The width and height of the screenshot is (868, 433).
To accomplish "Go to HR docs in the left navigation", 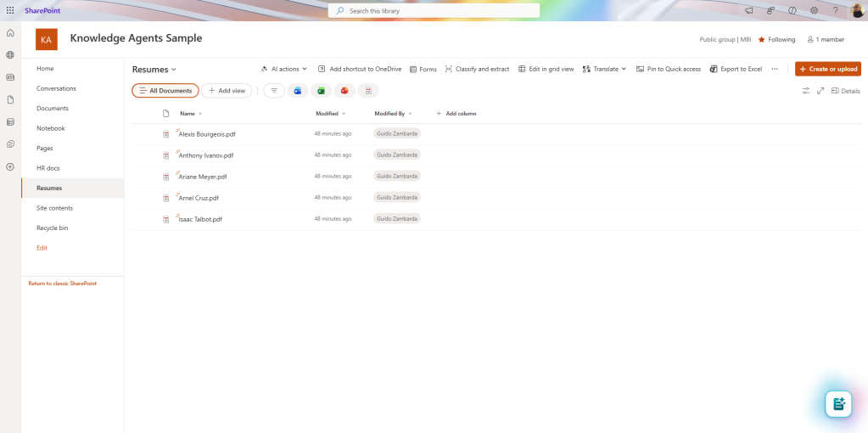I will 48,168.
